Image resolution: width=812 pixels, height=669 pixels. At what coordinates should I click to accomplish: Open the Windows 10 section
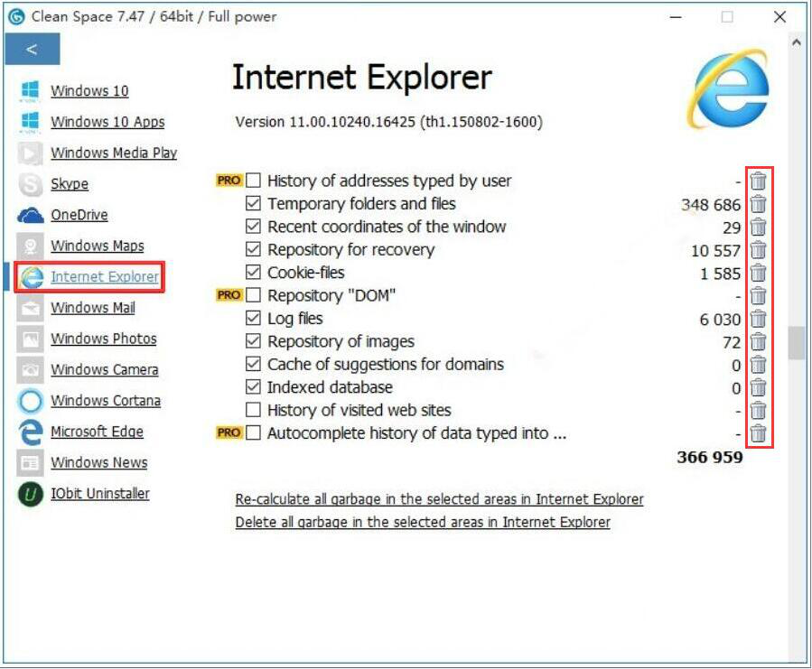pyautogui.click(x=89, y=91)
